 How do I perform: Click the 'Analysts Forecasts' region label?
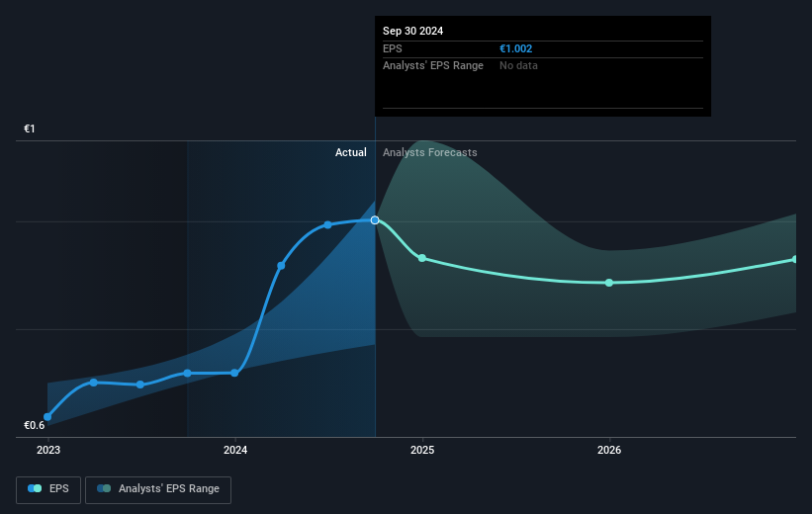pos(430,152)
